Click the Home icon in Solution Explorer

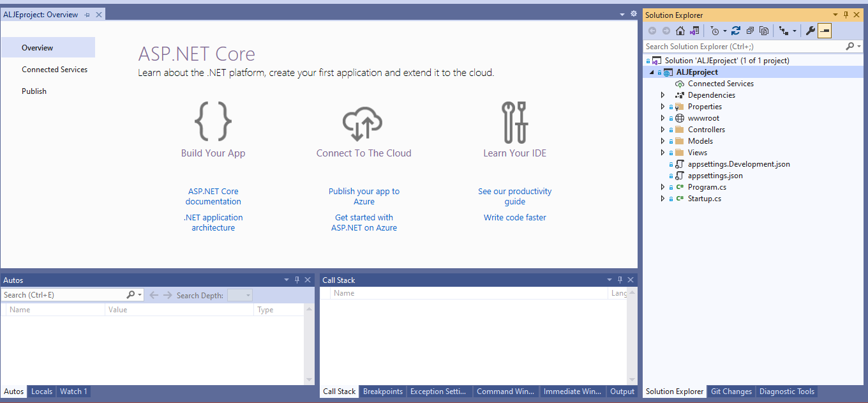tap(680, 31)
